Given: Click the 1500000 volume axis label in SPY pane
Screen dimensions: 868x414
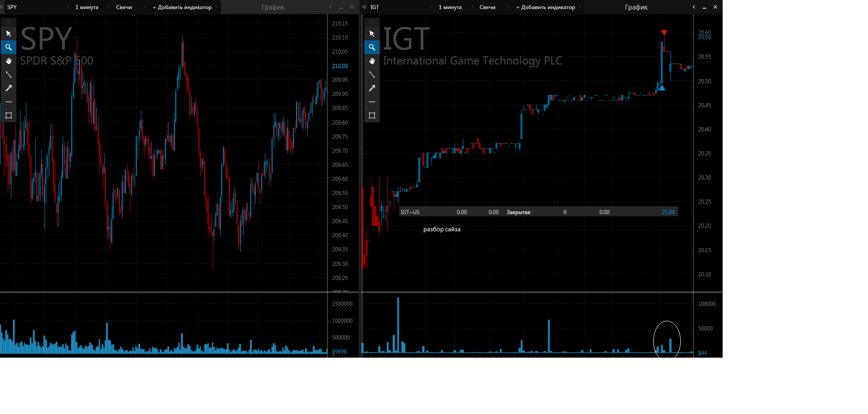Looking at the screenshot, I should point(342,304).
